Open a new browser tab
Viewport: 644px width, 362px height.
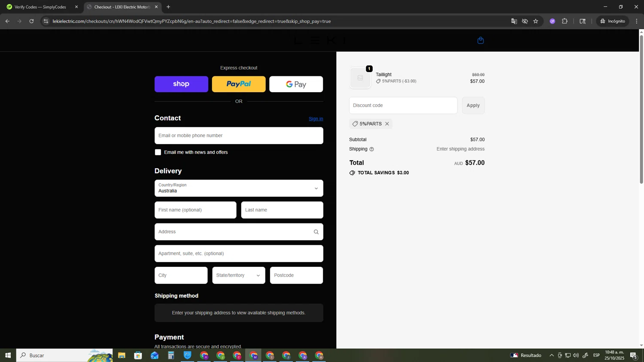click(x=168, y=7)
